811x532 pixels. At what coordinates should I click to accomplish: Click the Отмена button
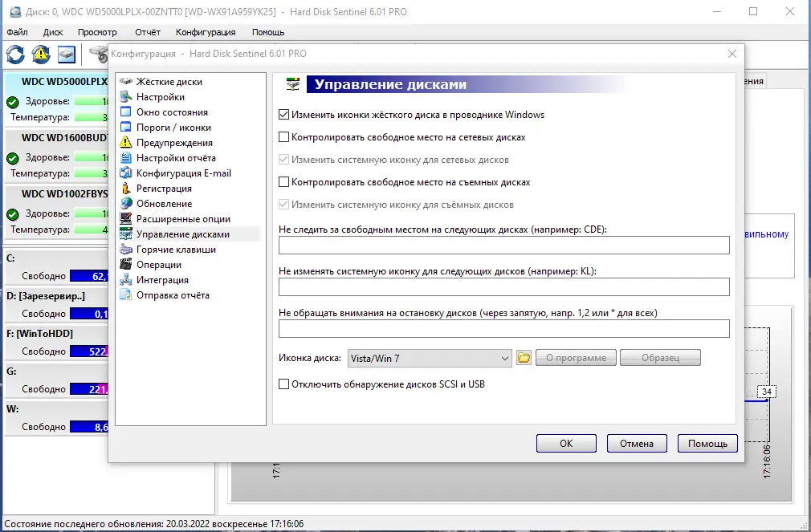coord(637,444)
